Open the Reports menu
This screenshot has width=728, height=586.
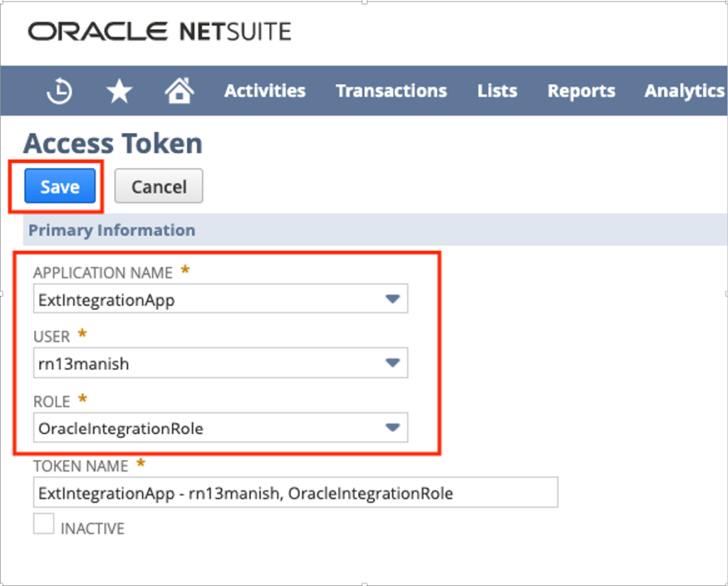coord(581,91)
